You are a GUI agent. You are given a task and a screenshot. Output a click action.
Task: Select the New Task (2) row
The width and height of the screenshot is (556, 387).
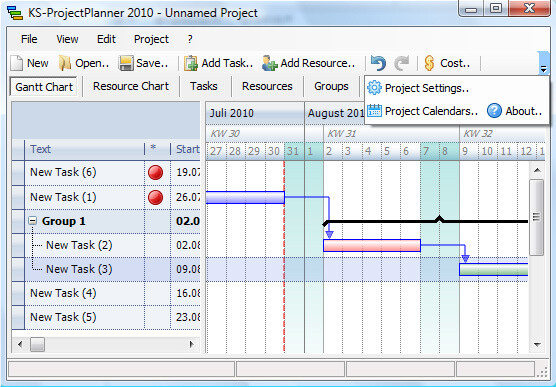(x=106, y=245)
